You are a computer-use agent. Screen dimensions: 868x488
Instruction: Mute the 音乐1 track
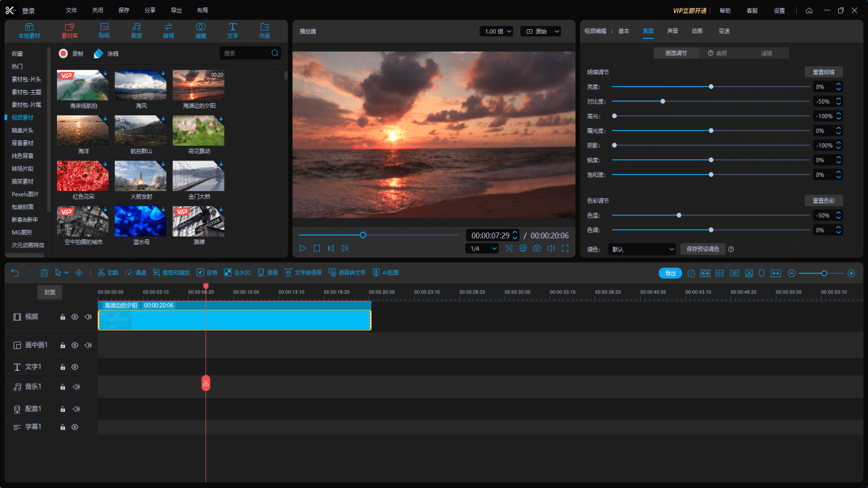[76, 387]
